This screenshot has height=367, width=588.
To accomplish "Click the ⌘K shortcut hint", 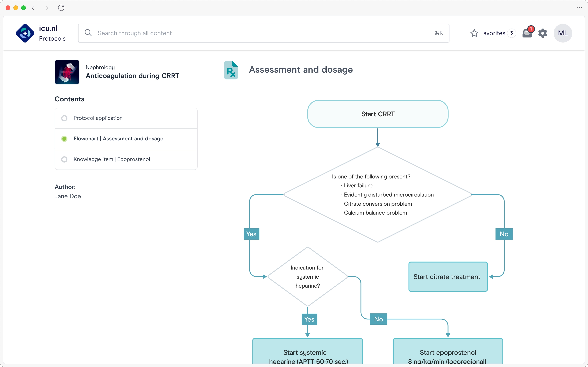I will [x=439, y=33].
